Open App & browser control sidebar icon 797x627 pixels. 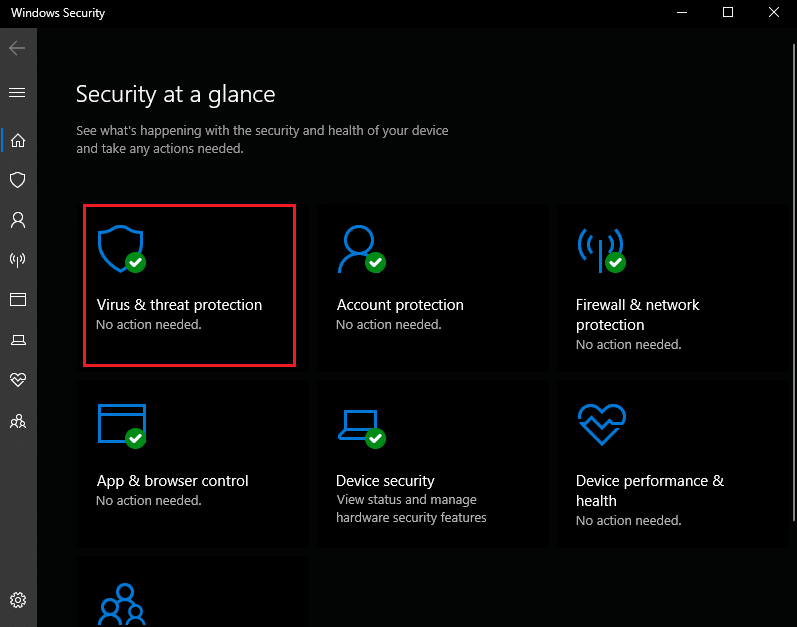click(x=18, y=300)
